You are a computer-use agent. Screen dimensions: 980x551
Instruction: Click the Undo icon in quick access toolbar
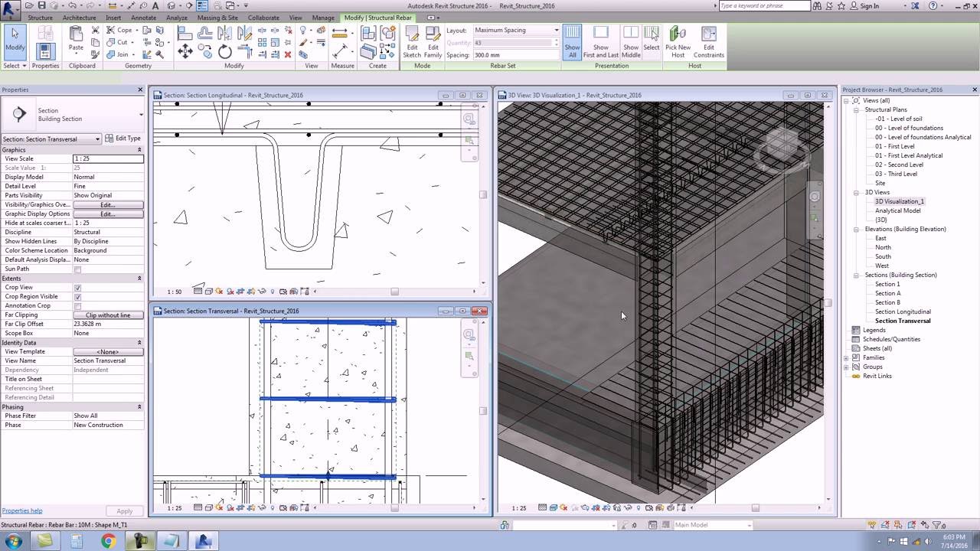coord(71,5)
